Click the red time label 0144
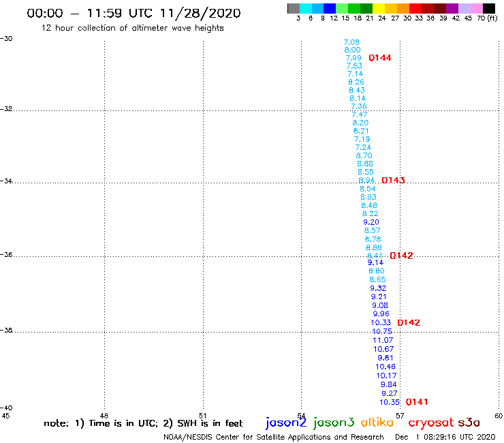Viewport: 504px width, 443px height. (380, 58)
